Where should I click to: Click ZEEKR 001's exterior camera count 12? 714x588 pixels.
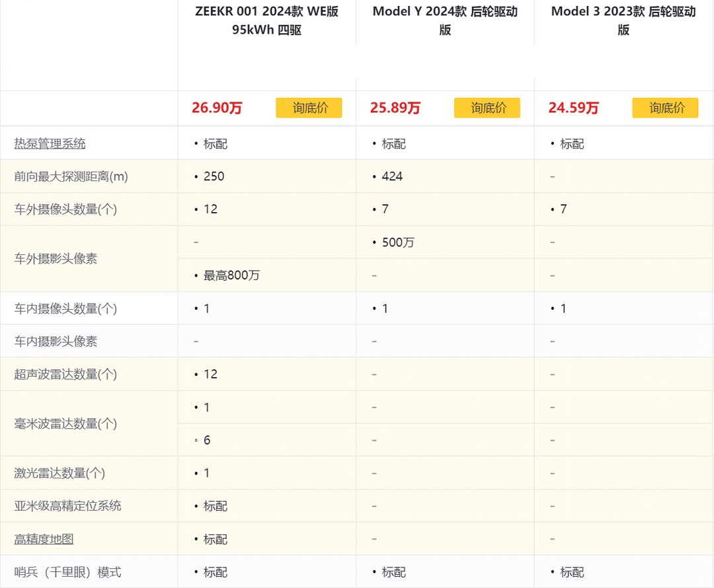coord(210,209)
